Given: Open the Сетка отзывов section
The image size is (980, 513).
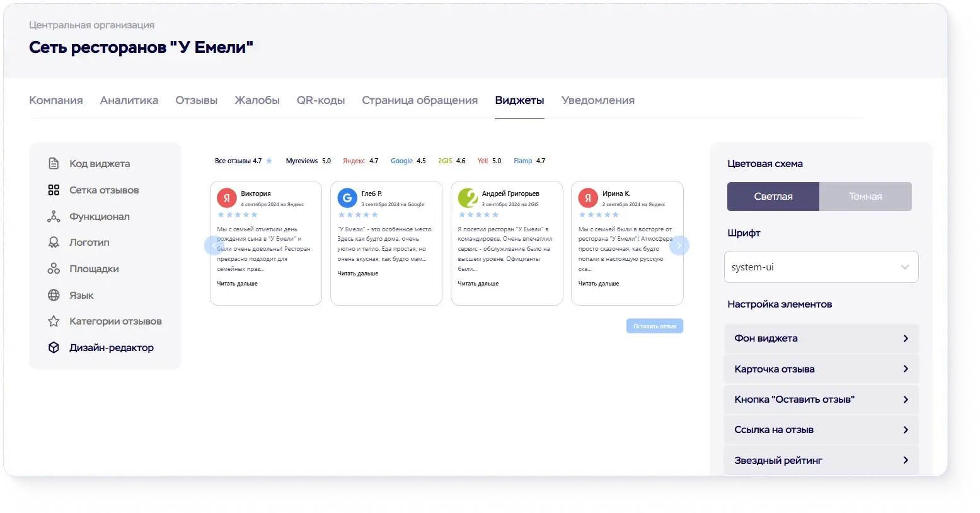Looking at the screenshot, I should (104, 190).
